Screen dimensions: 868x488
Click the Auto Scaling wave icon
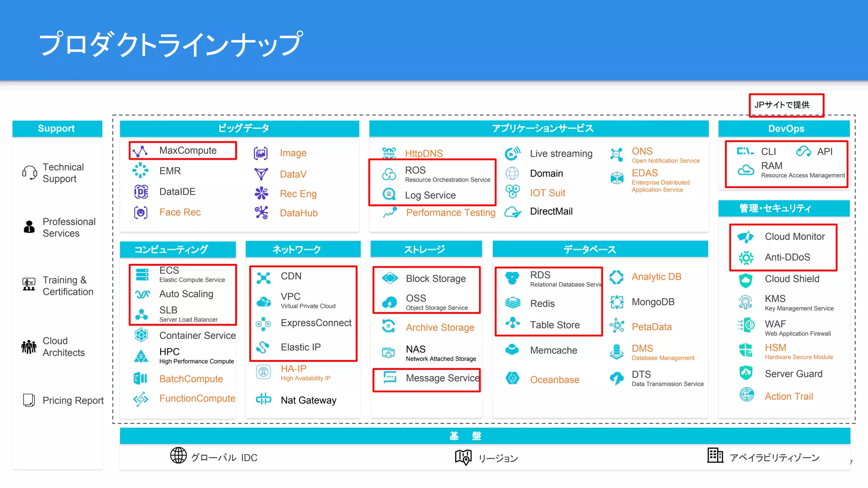coord(142,294)
